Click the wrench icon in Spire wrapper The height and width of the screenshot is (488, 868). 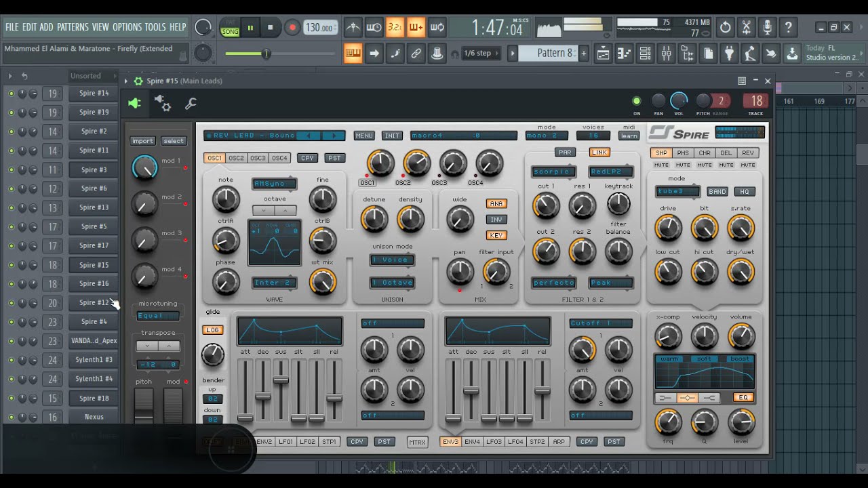[191, 103]
